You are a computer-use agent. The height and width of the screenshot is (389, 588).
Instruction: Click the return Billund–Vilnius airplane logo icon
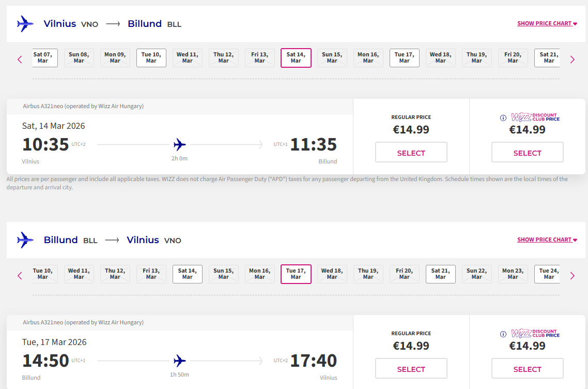click(x=25, y=240)
